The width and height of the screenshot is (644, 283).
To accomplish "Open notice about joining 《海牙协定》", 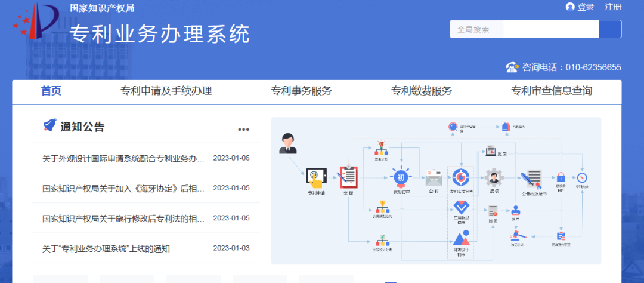I will (x=123, y=189).
